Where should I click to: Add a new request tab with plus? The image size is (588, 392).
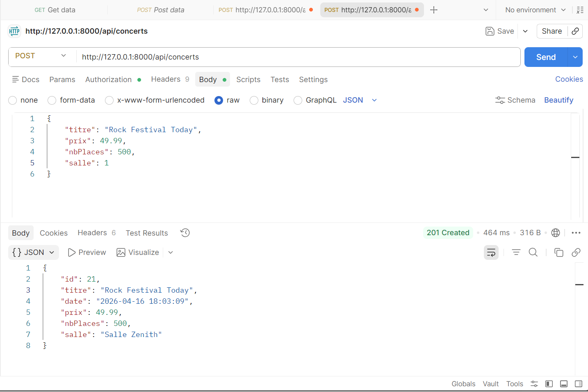point(434,10)
